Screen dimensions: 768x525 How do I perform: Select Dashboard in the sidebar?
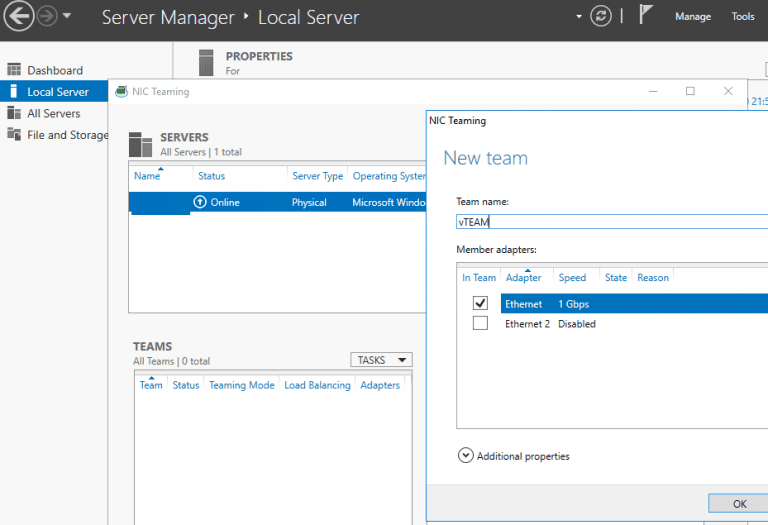point(54,70)
